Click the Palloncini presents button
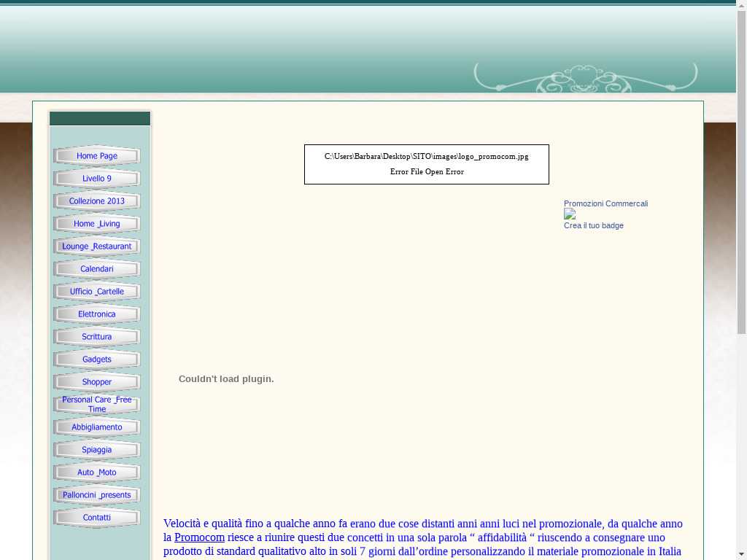Screen dimensions: 747x560 coord(97,495)
